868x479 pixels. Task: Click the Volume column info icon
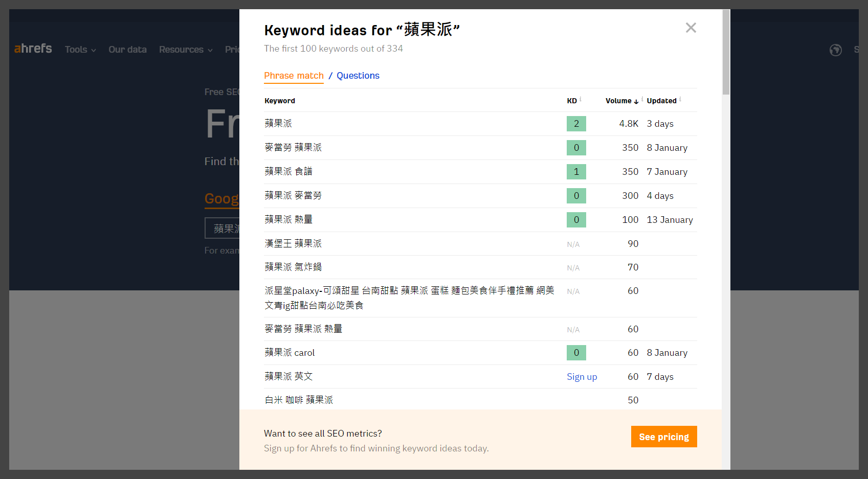[642, 99]
